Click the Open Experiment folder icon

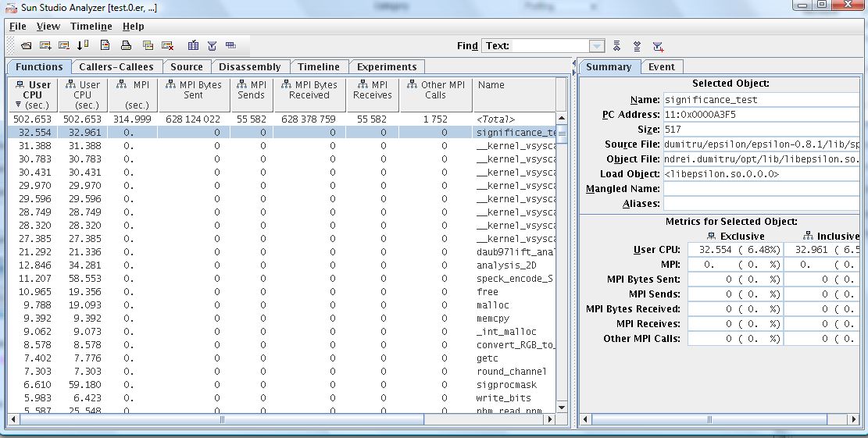(26, 46)
